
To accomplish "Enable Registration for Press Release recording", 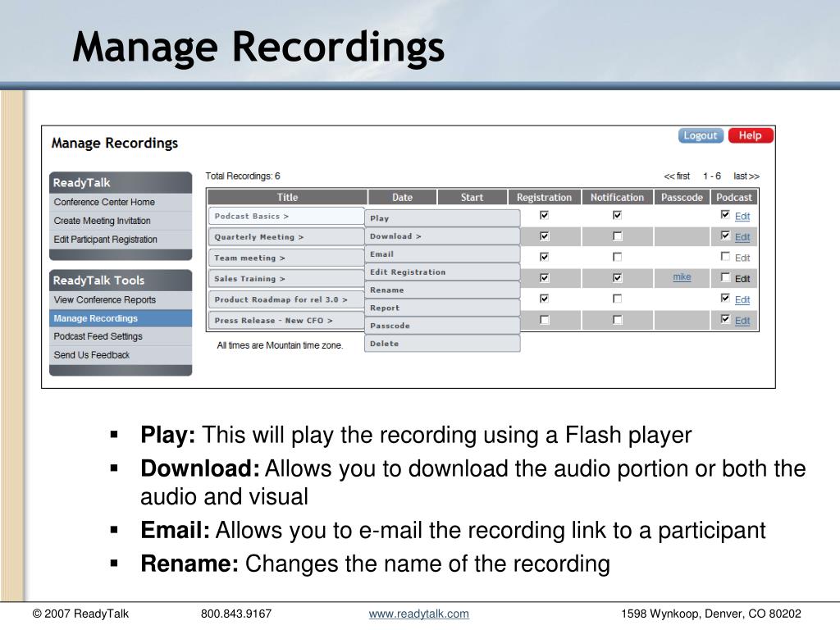I will 545,320.
